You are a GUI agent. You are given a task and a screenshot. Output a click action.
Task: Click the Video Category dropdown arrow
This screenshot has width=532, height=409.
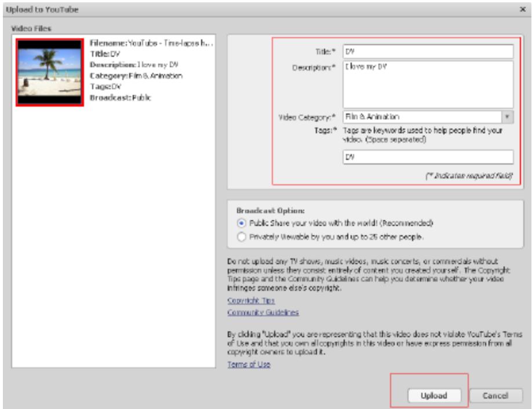point(507,117)
